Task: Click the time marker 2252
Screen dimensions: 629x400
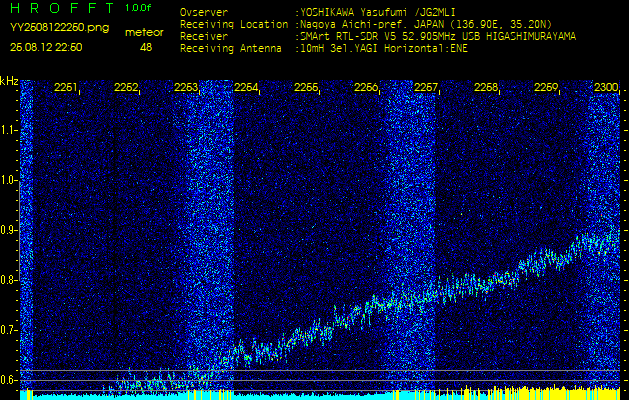Action: pos(126,87)
